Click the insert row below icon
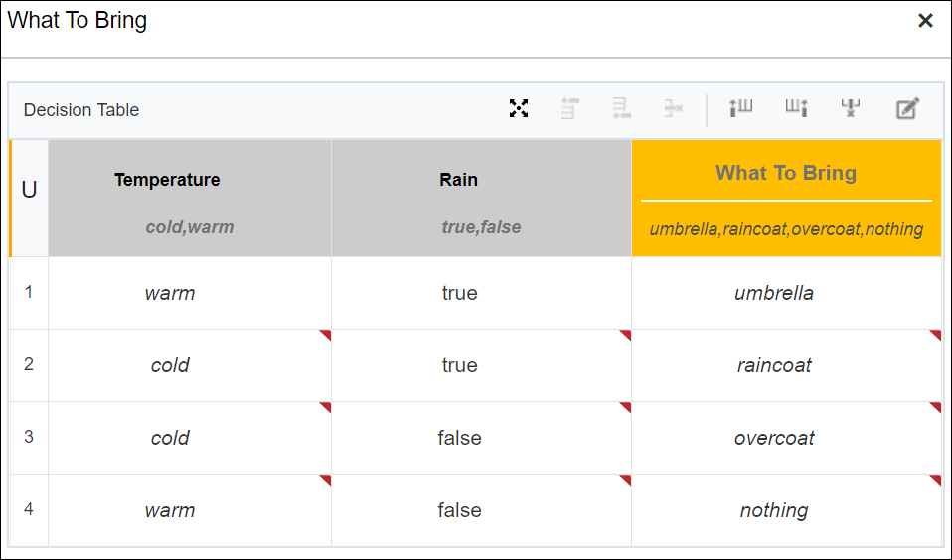 pos(621,108)
